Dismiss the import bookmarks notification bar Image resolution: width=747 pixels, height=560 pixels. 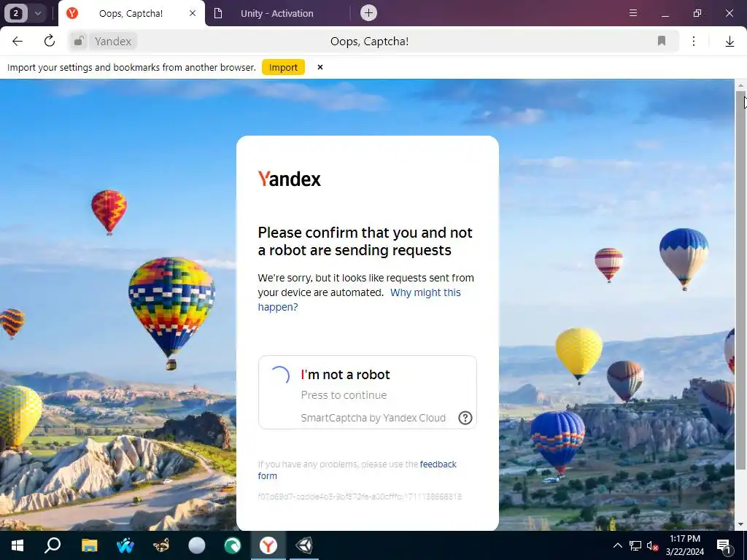coord(320,67)
